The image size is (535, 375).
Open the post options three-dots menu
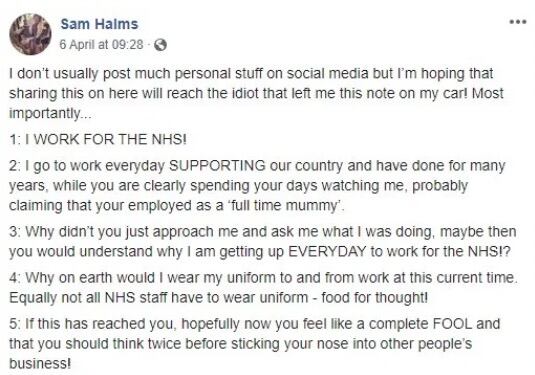pyautogui.click(x=518, y=22)
